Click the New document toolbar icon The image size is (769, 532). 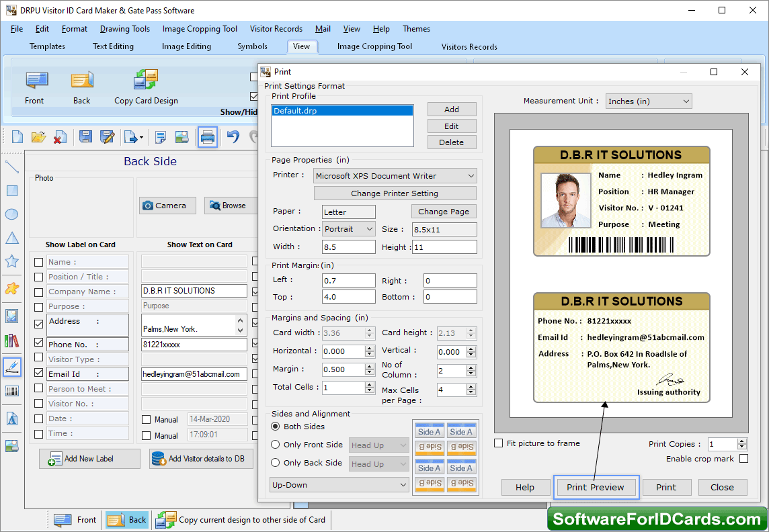[x=17, y=137]
